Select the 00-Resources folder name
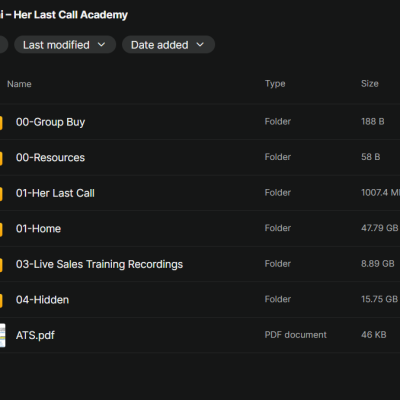Image resolution: width=400 pixels, height=400 pixels. (50, 158)
